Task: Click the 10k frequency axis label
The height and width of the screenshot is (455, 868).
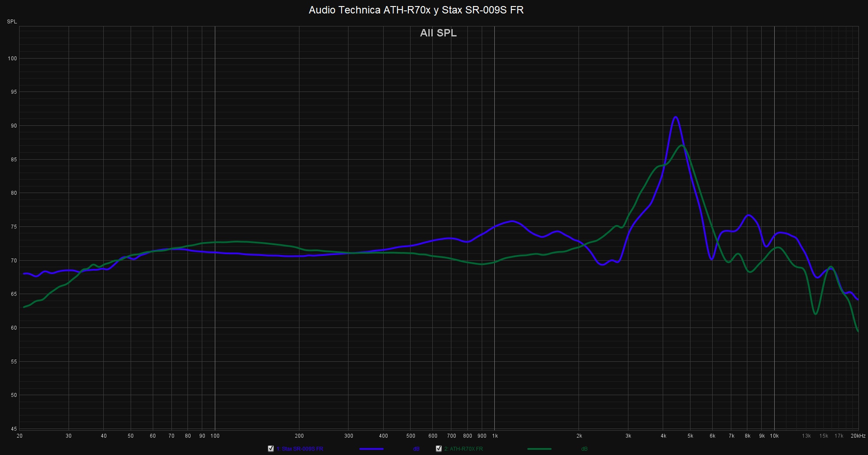Action: pyautogui.click(x=774, y=436)
